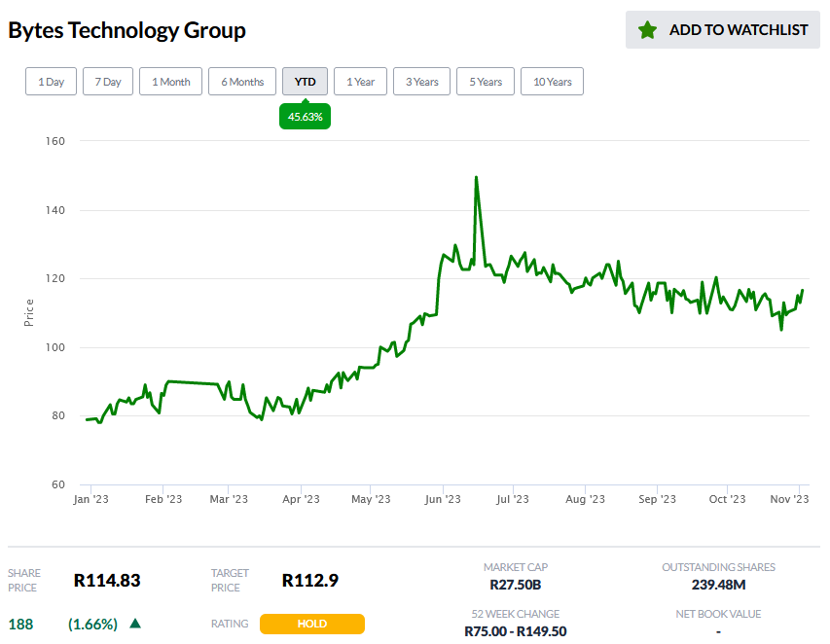
Task: Show the 5 Years price chart
Action: coord(486,82)
